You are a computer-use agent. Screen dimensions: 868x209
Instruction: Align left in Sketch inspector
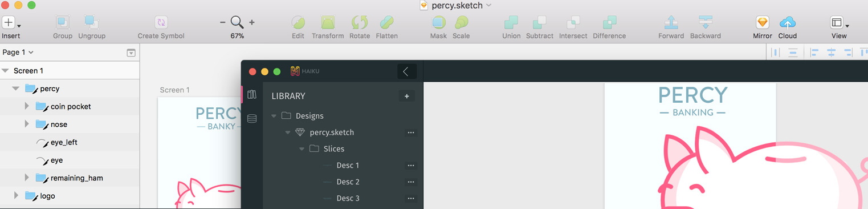(x=814, y=53)
